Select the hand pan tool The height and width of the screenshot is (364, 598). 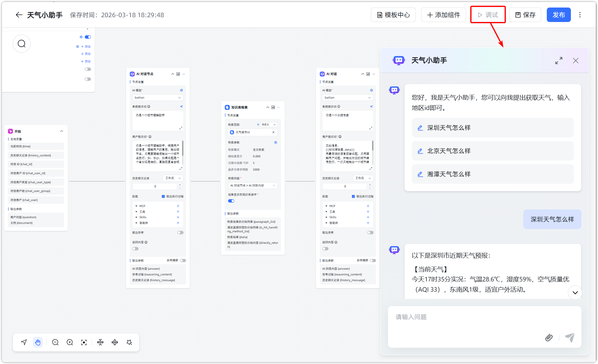pyautogui.click(x=38, y=342)
